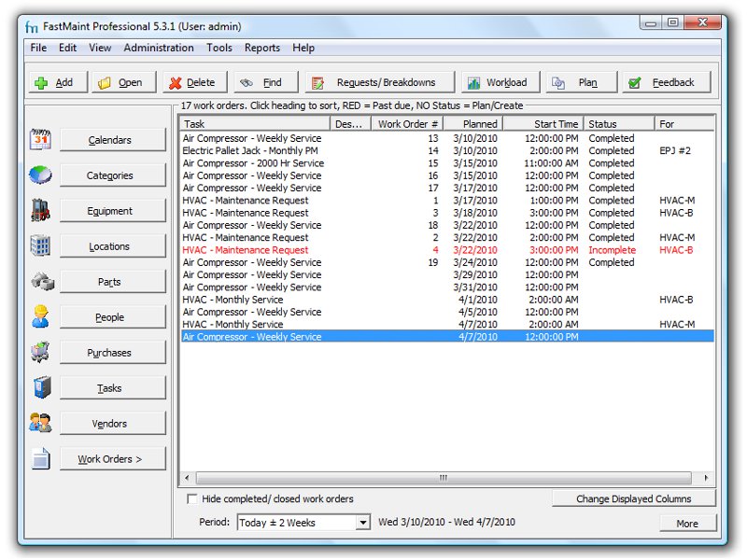Viewport: 747px width, 560px height.
Task: Click the red Delete icon
Action: pyautogui.click(x=178, y=81)
